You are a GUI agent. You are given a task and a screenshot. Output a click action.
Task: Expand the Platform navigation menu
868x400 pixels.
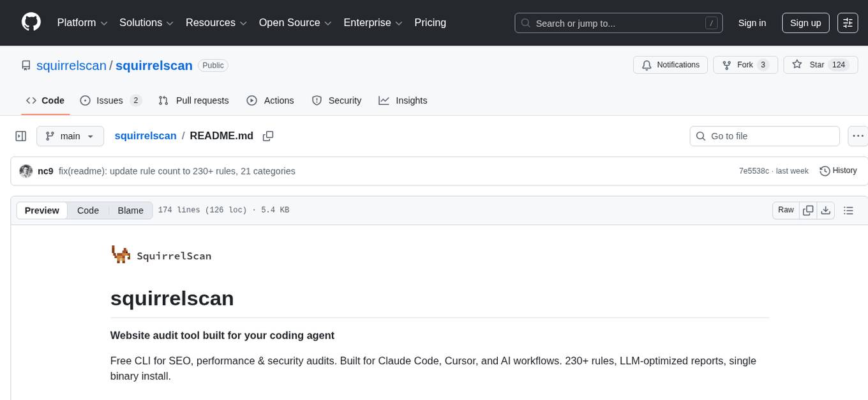click(x=82, y=23)
